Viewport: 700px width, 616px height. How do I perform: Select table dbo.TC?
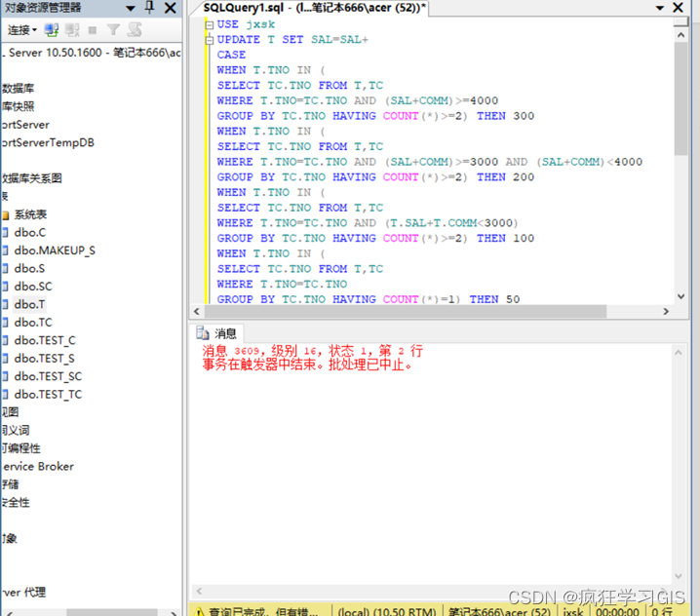33,323
